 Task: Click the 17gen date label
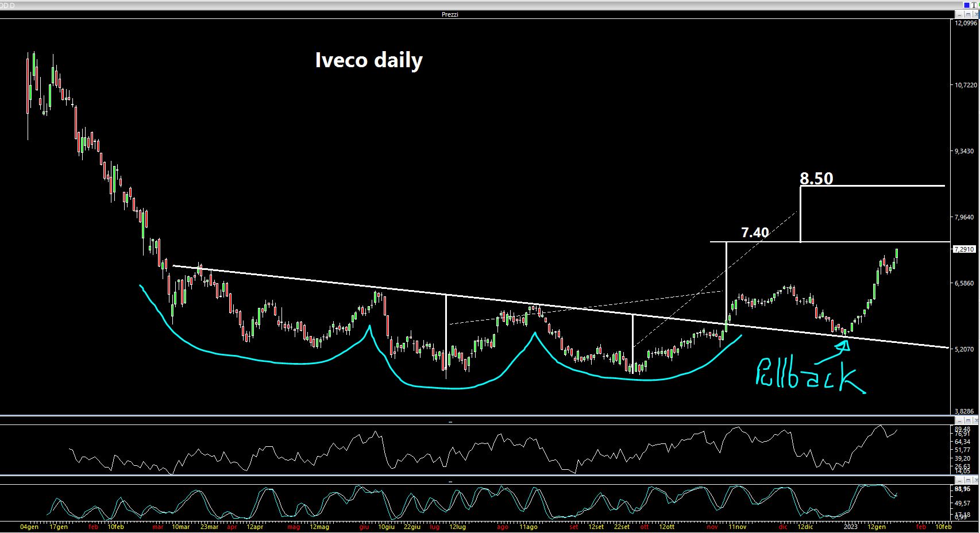pyautogui.click(x=59, y=527)
